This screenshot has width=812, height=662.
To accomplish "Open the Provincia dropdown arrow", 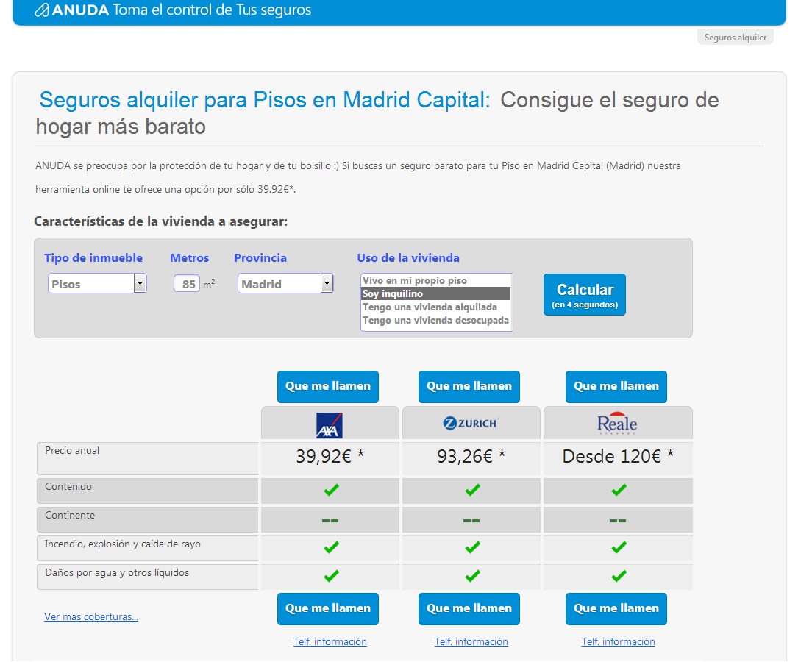I will pyautogui.click(x=327, y=283).
